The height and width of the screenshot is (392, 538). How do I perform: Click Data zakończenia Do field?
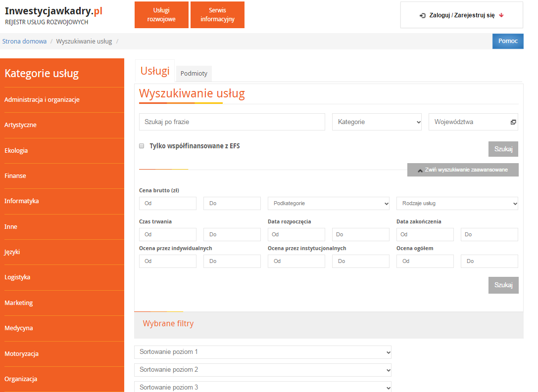tap(489, 234)
